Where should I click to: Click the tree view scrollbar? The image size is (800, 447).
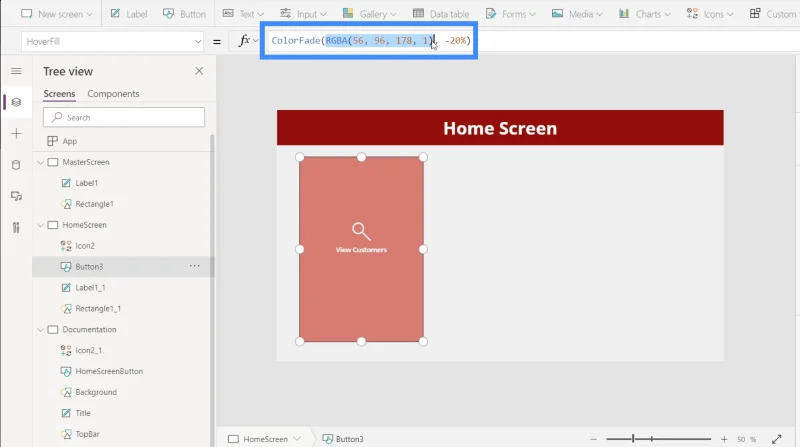(x=212, y=291)
